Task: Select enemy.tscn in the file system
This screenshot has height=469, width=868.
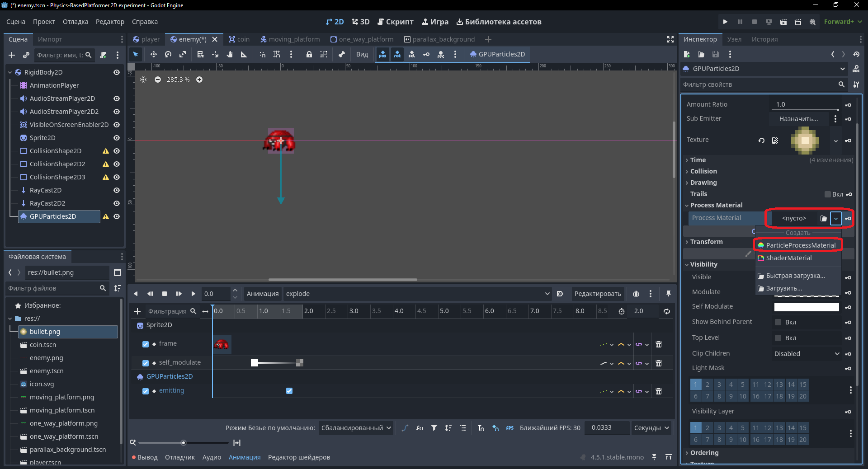Action: (x=47, y=371)
